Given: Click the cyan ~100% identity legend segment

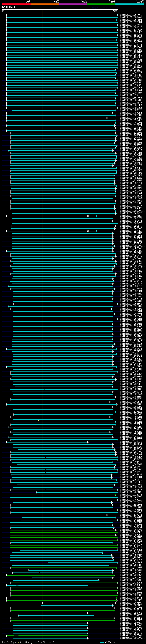Looking at the screenshot, I should pyautogui.click(x=130, y=4).
